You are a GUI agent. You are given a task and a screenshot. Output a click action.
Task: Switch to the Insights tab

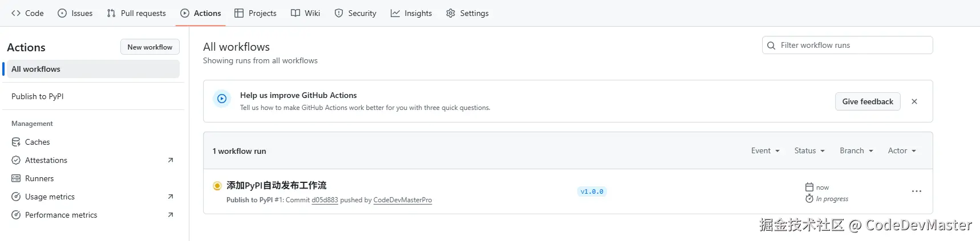pos(411,13)
